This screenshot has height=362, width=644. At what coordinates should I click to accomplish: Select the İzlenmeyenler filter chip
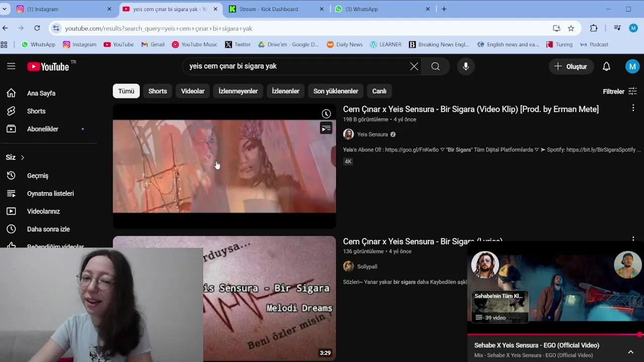point(238,91)
